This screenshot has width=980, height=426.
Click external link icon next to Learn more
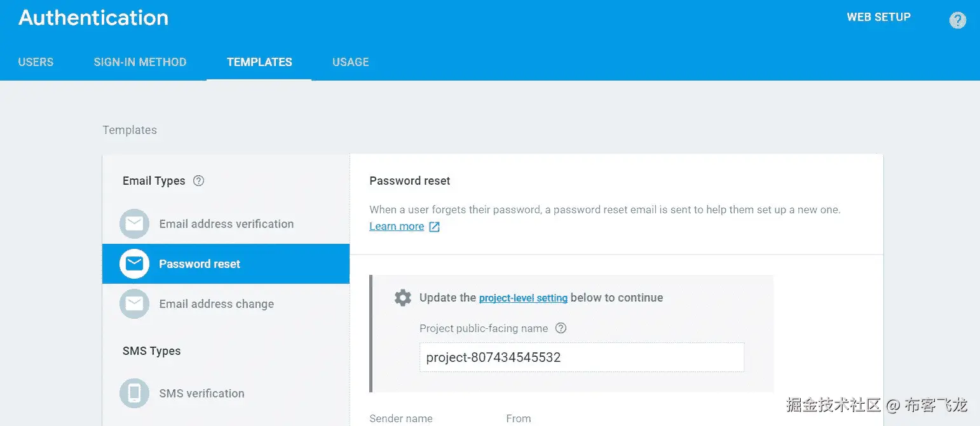434,227
